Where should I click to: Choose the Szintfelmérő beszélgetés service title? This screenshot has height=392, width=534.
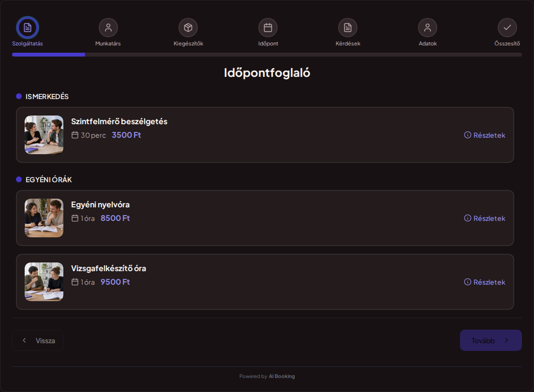tap(119, 121)
